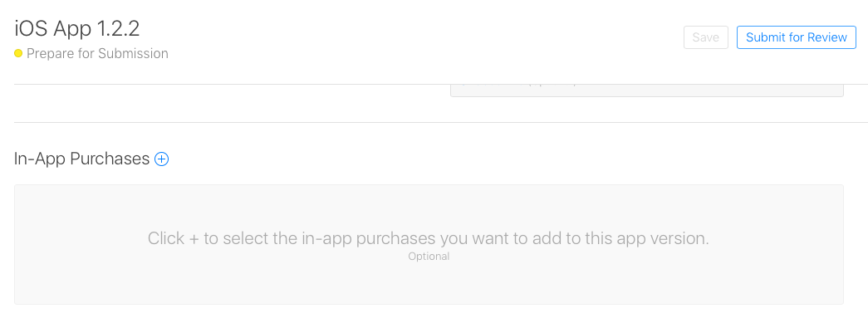The width and height of the screenshot is (868, 318).
Task: Click the iOS App title text
Action: coord(52,29)
